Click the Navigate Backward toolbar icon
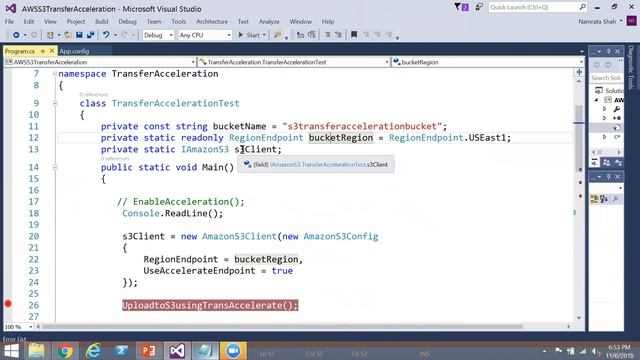 pyautogui.click(x=16, y=35)
